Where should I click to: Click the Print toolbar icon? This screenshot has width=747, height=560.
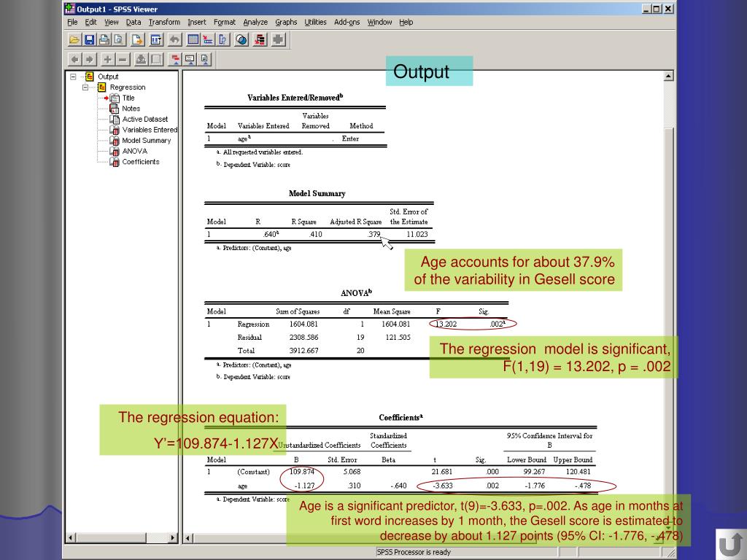click(104, 39)
